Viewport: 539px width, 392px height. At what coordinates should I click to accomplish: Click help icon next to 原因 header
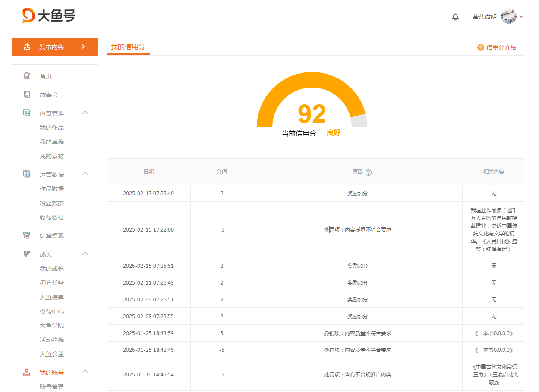(x=369, y=172)
